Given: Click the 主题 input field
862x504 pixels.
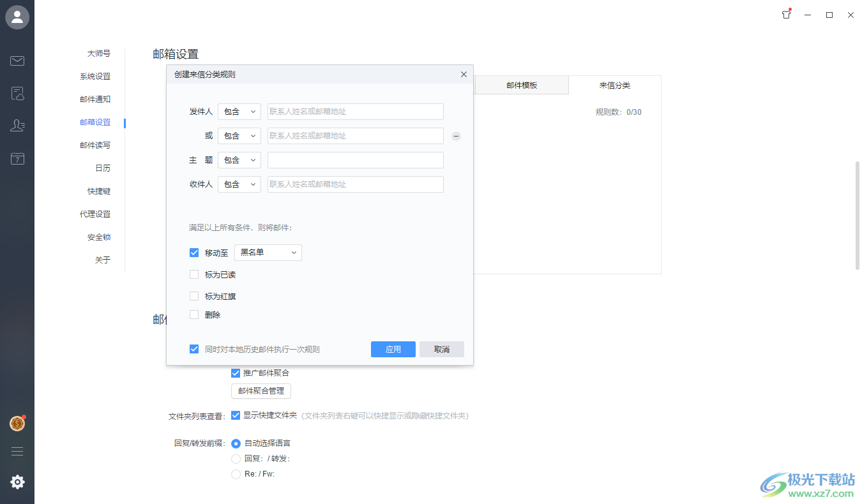Looking at the screenshot, I should [356, 160].
